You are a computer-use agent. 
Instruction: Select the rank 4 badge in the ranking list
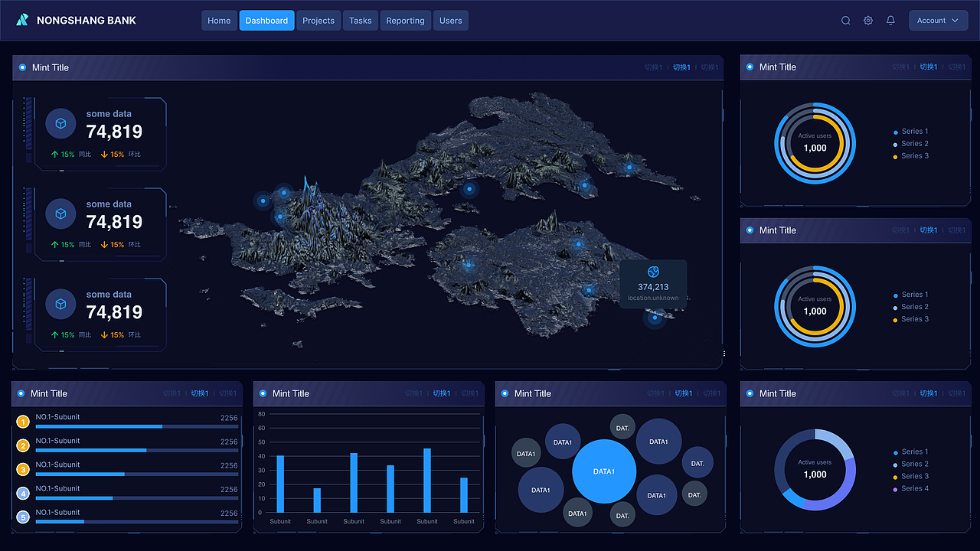tap(23, 494)
